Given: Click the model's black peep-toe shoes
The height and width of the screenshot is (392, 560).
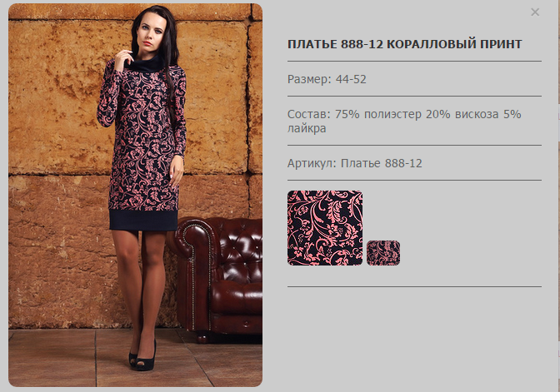Looking at the screenshot, I should (x=142, y=359).
